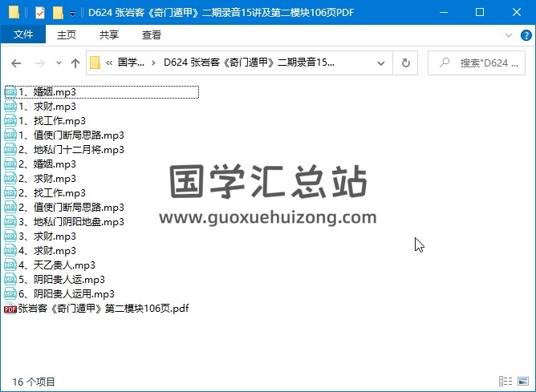Expand the hidden path via double chevron
Screen dimensions: 536x392
tap(109, 63)
